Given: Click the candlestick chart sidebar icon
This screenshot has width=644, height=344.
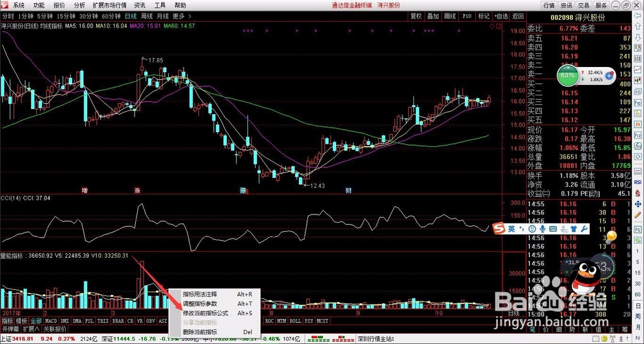Looking at the screenshot, I should tap(638, 81).
